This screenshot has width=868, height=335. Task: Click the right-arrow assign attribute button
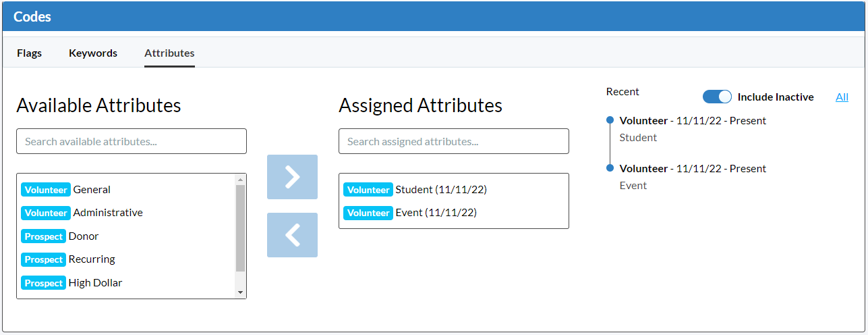click(x=292, y=177)
